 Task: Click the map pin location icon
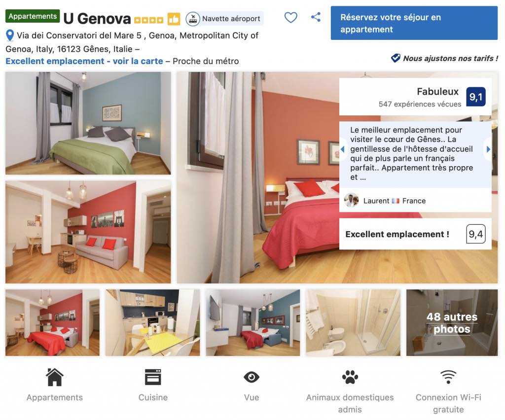[x=10, y=35]
